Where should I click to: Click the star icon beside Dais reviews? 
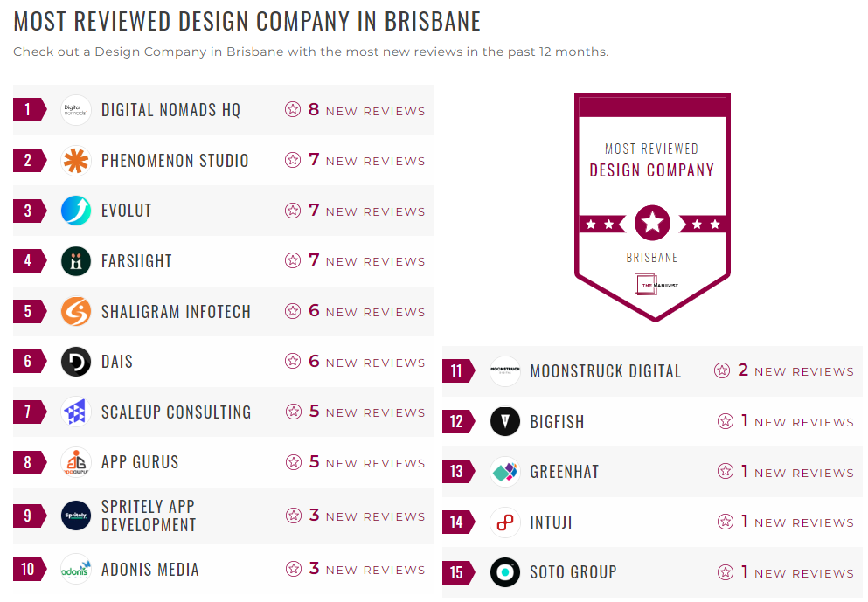pyautogui.click(x=293, y=362)
